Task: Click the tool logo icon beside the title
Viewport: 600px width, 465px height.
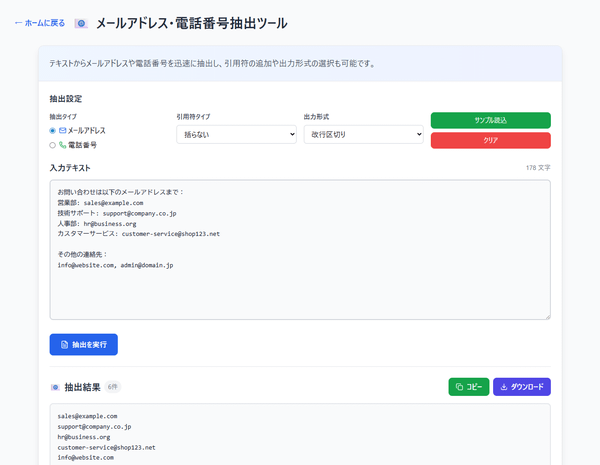Action: (x=81, y=22)
